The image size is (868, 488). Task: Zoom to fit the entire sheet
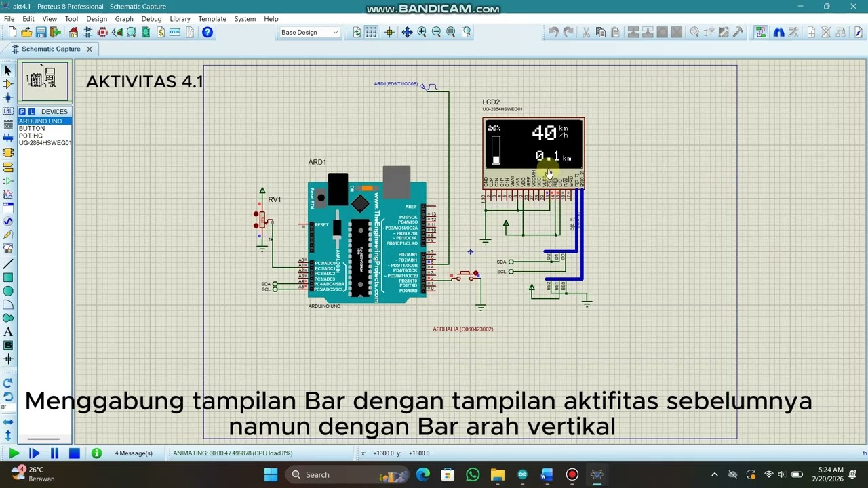click(x=451, y=32)
